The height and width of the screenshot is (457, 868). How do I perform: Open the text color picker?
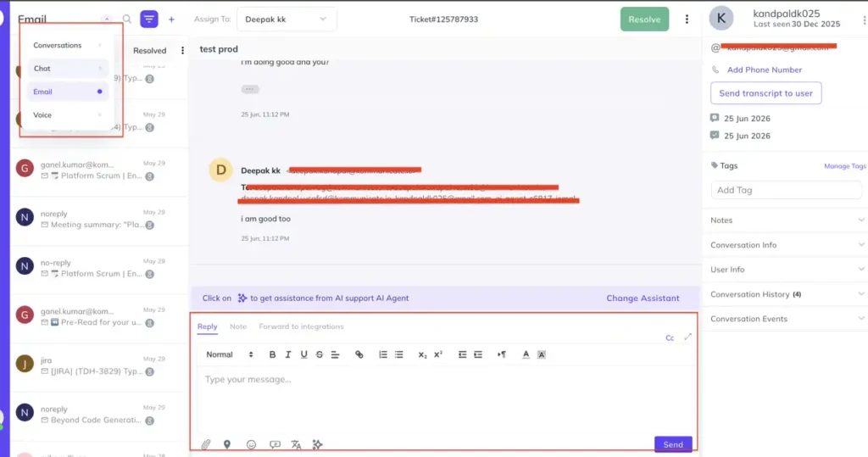(526, 354)
